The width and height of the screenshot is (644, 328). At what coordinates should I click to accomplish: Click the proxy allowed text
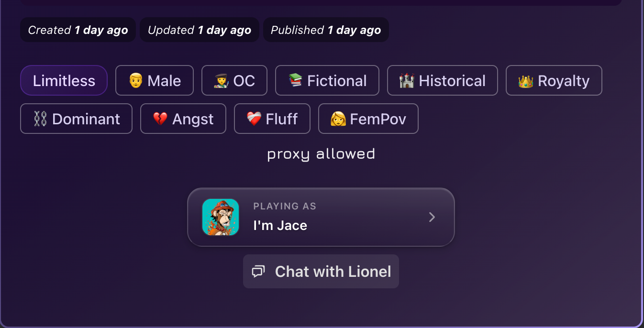tap(321, 154)
